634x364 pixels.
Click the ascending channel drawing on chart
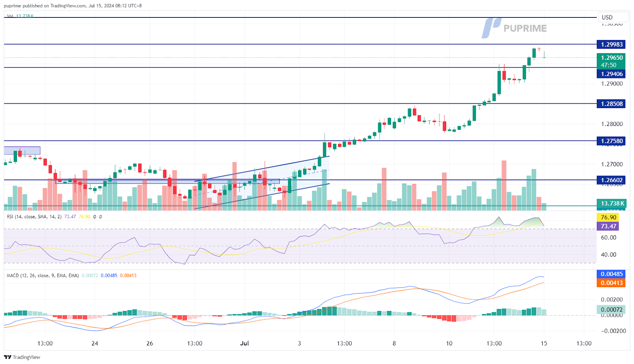pos(262,183)
